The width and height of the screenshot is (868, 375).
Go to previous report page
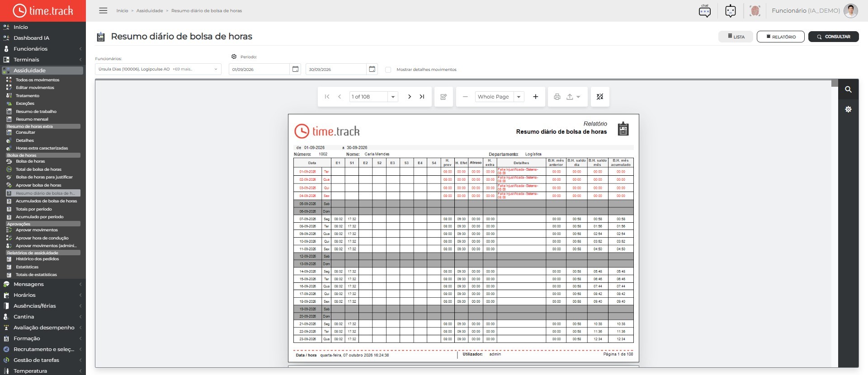pos(340,97)
